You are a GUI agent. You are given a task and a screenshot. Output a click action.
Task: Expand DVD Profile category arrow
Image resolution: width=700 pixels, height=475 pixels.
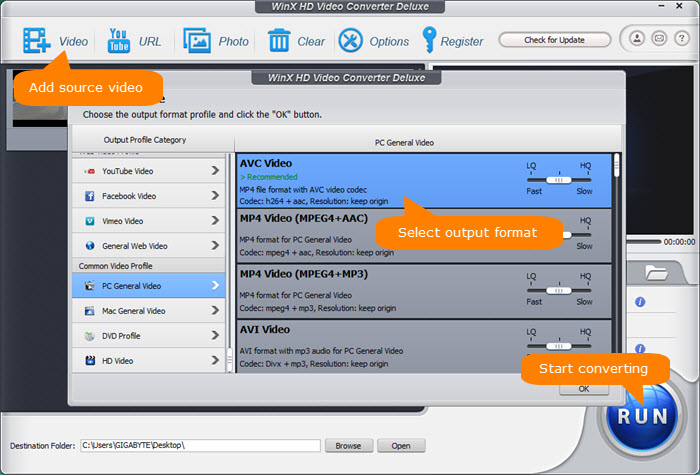pyautogui.click(x=215, y=335)
